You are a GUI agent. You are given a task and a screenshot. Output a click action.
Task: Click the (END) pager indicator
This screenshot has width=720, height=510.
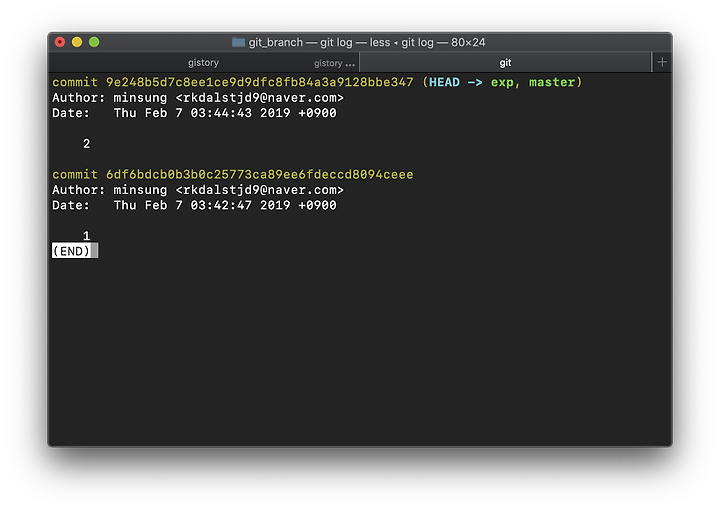click(71, 251)
